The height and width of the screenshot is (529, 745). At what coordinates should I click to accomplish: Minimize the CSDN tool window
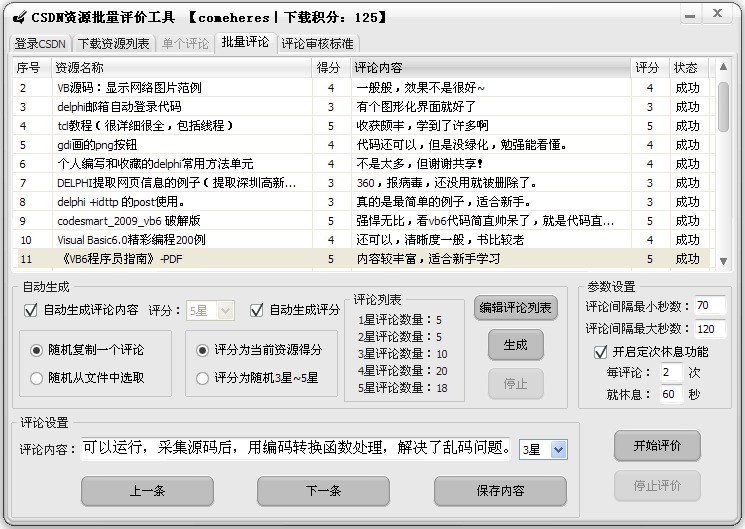click(x=690, y=16)
